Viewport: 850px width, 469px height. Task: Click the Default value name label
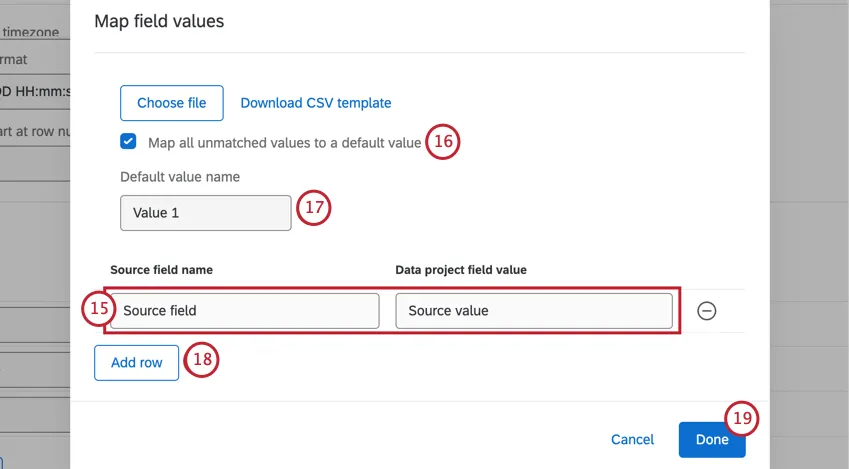click(180, 177)
